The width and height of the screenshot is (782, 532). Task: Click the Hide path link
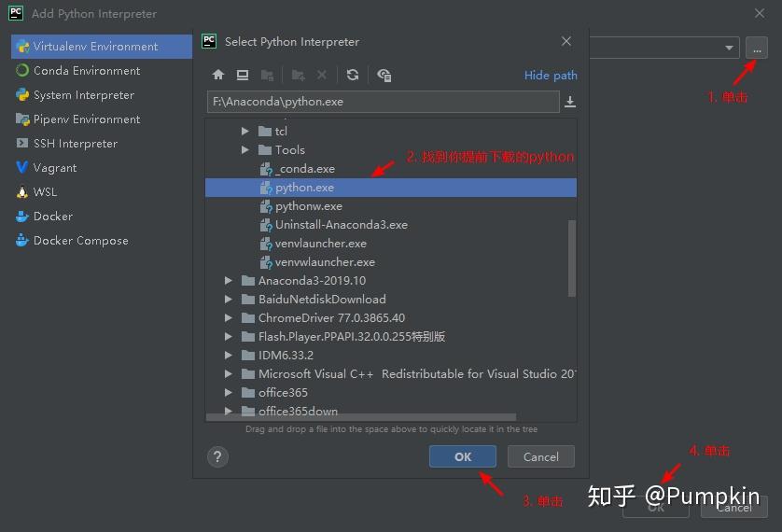(551, 76)
